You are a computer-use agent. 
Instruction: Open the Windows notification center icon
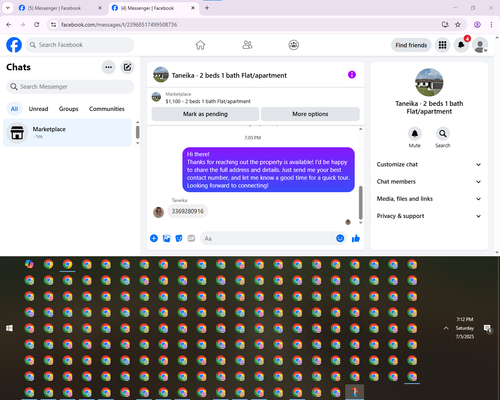click(x=488, y=329)
